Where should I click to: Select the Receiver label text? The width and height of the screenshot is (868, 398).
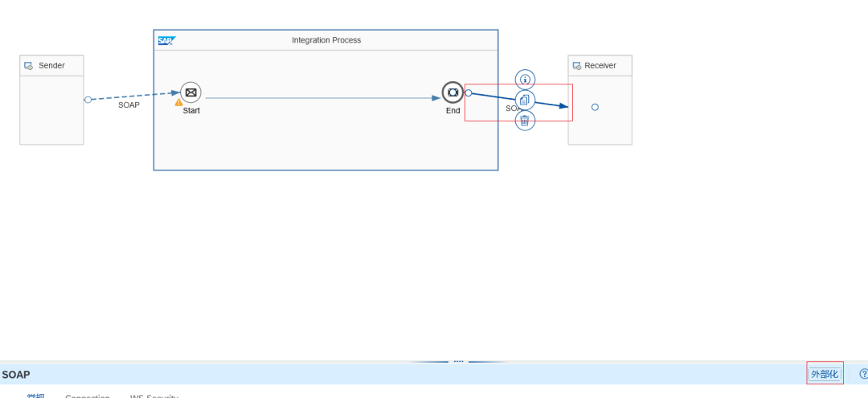click(600, 65)
